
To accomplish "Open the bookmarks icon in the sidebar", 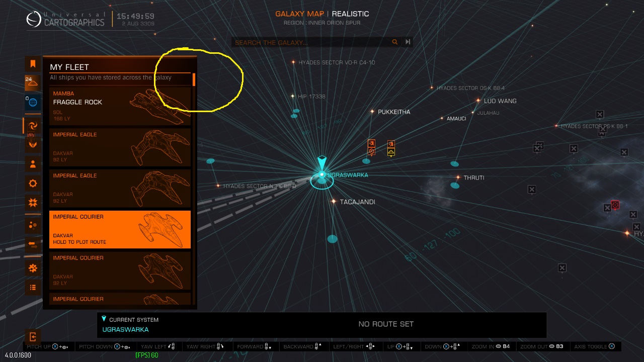I will point(33,63).
